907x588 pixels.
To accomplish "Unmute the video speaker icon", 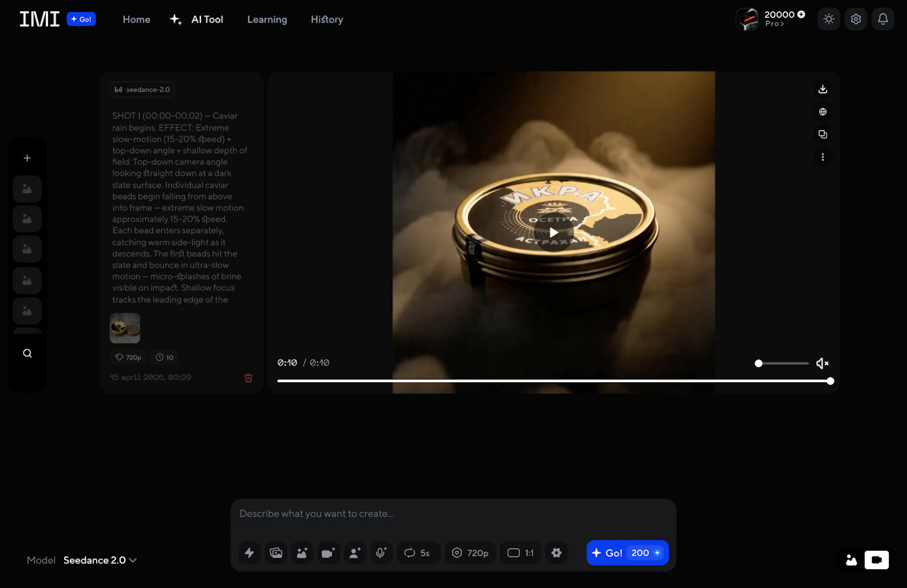I will tap(822, 363).
